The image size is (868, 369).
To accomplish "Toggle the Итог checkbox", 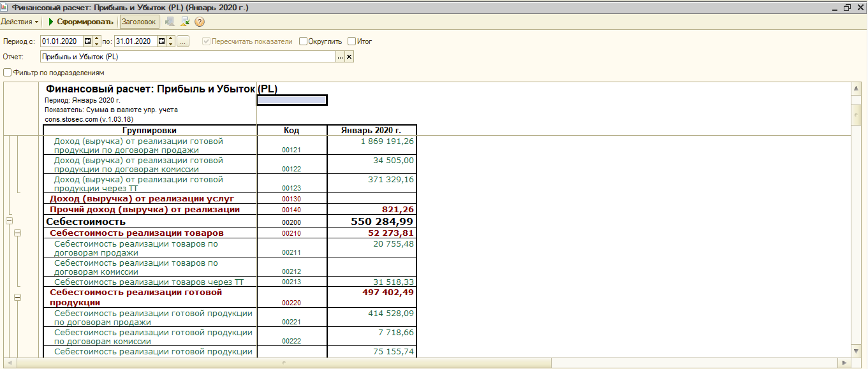I will click(x=352, y=41).
